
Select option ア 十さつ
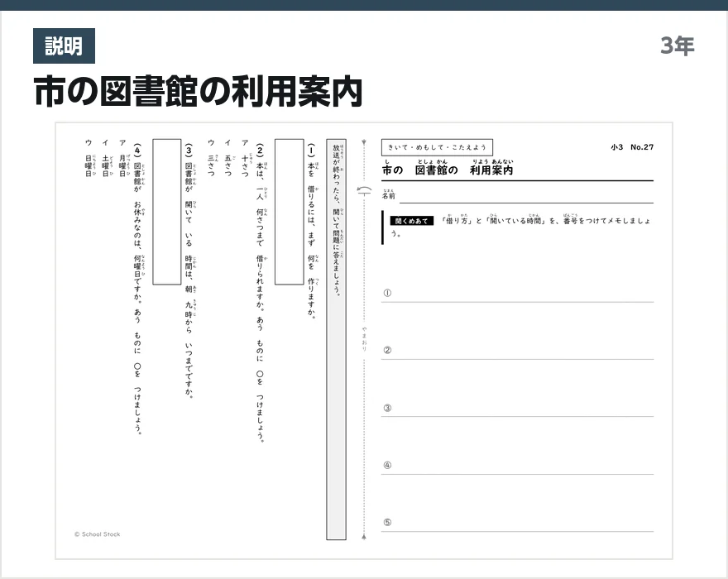[245, 158]
